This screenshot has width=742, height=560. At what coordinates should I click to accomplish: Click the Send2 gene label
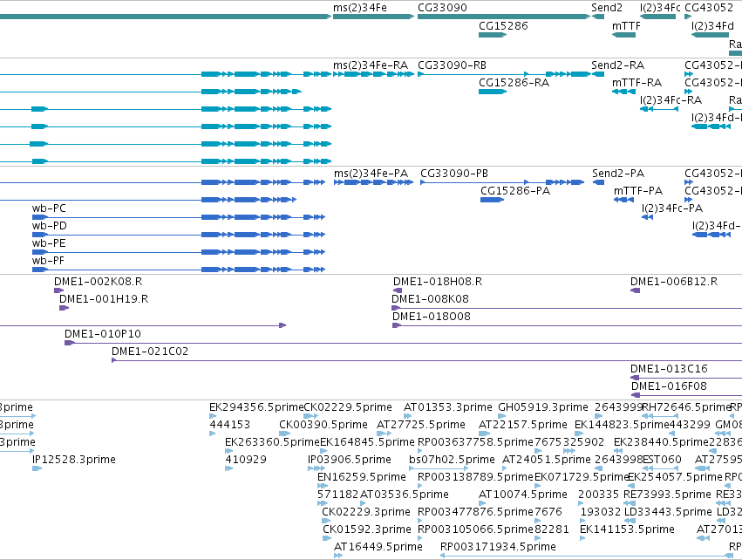coord(606,8)
